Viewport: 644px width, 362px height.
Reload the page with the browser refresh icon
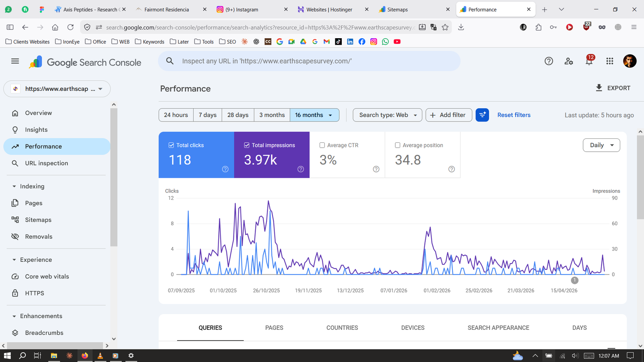click(x=70, y=27)
